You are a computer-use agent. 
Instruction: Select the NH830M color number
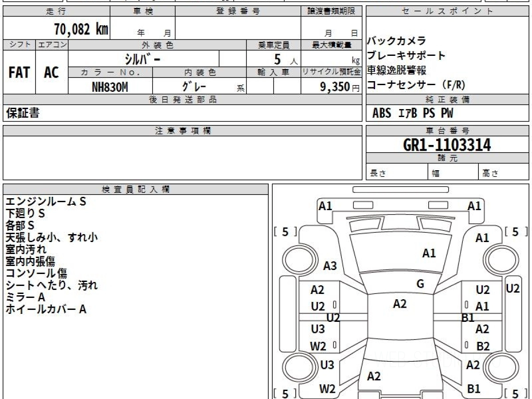tap(110, 87)
